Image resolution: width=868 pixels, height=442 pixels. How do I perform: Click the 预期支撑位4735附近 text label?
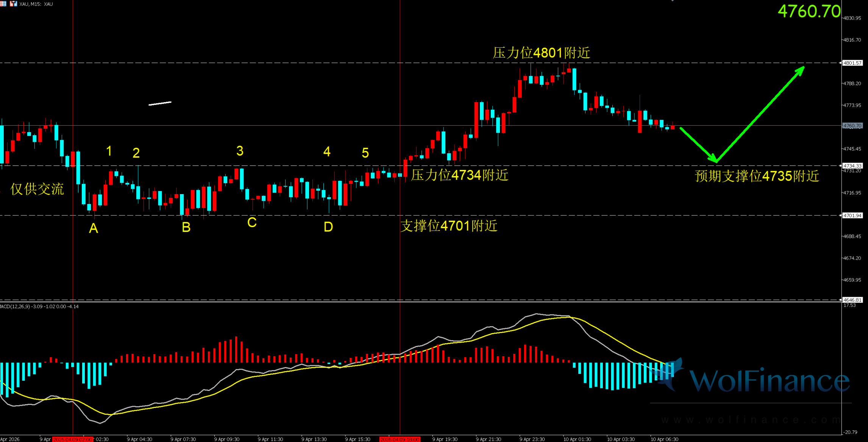[x=757, y=176]
